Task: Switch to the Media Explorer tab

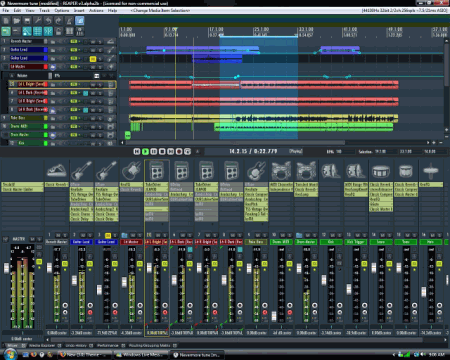Action: click(42, 346)
